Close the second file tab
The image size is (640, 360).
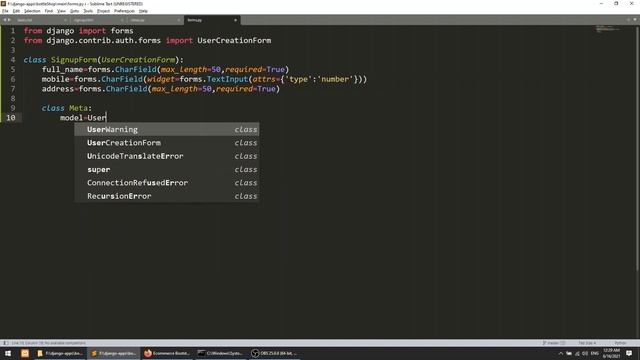pyautogui.click(x=122, y=20)
